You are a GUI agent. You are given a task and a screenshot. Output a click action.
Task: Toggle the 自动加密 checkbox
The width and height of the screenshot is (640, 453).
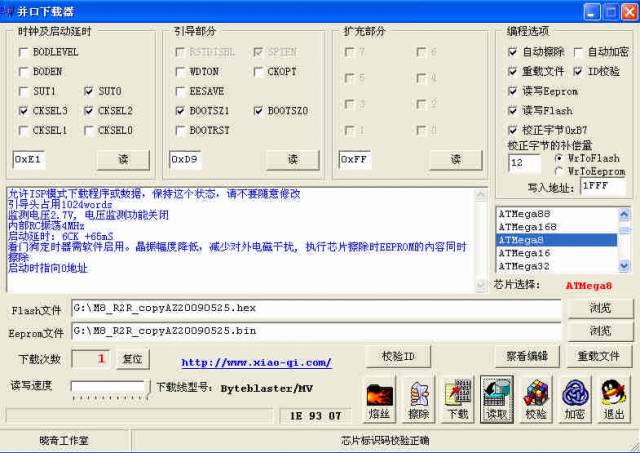coord(579,52)
